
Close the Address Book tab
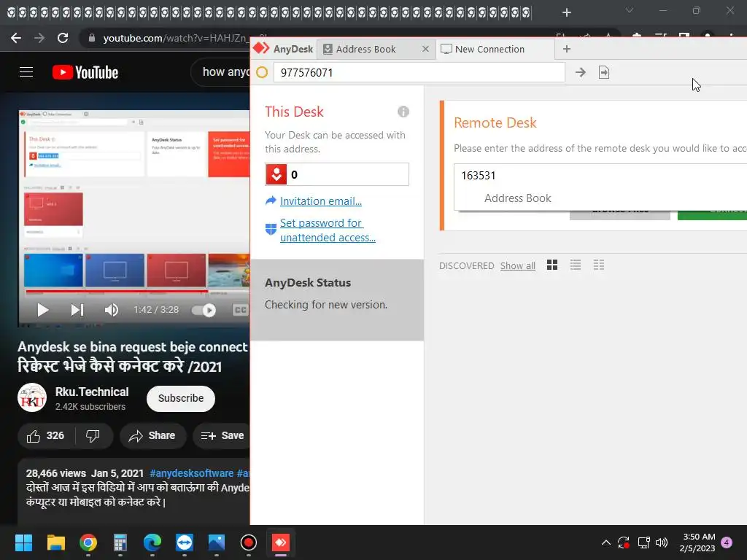click(x=425, y=49)
